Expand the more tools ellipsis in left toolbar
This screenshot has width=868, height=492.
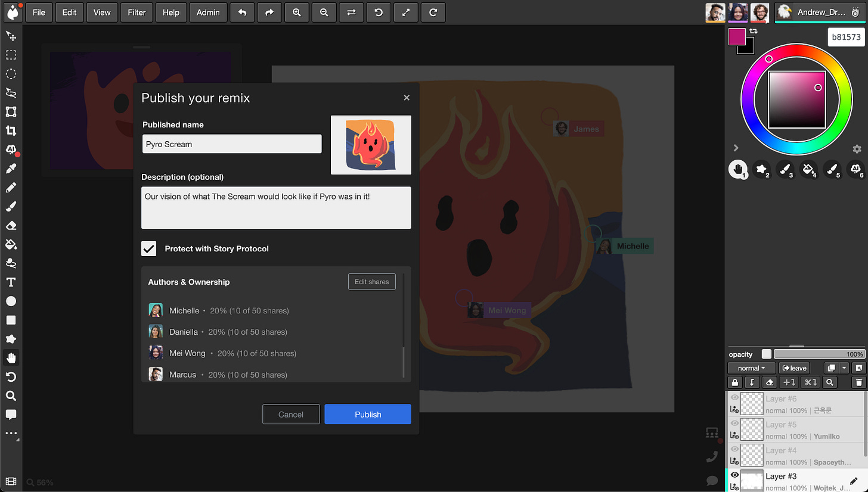pos(11,434)
